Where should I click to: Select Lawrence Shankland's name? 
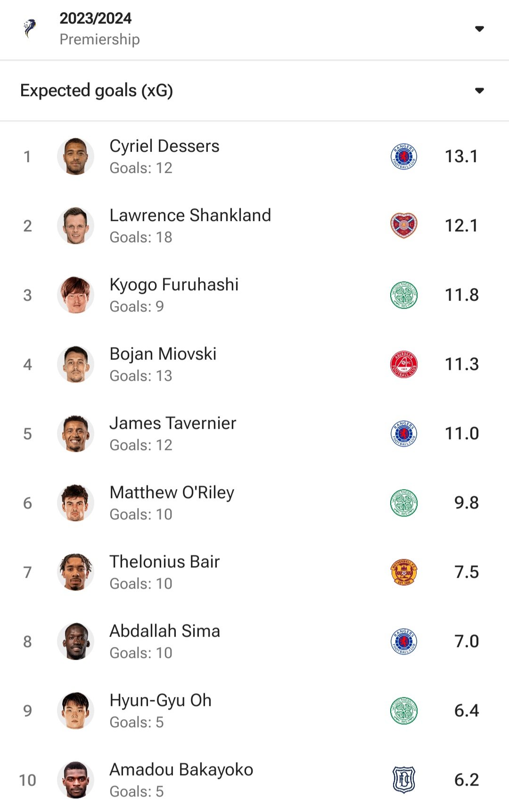(190, 215)
